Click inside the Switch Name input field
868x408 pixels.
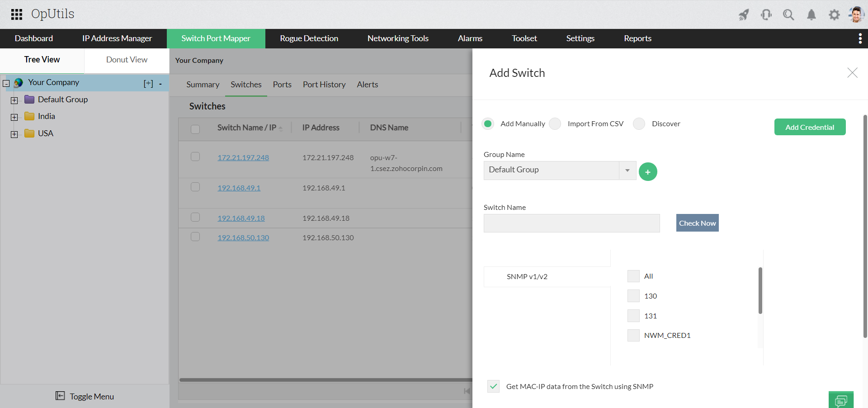click(571, 223)
